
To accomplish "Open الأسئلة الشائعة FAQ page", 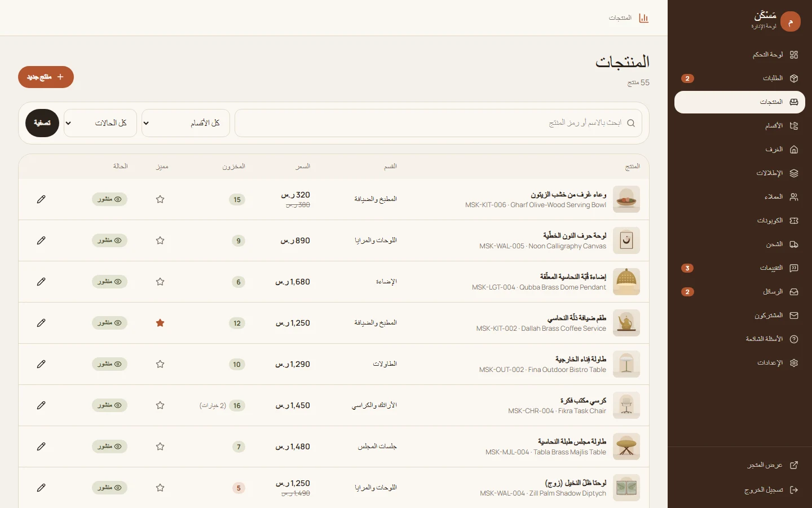I will pos(740,339).
